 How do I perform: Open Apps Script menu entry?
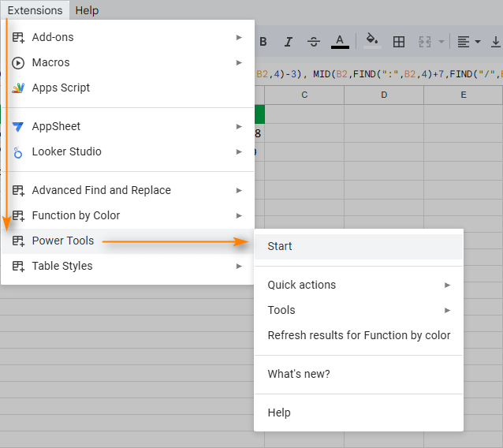tap(128, 88)
